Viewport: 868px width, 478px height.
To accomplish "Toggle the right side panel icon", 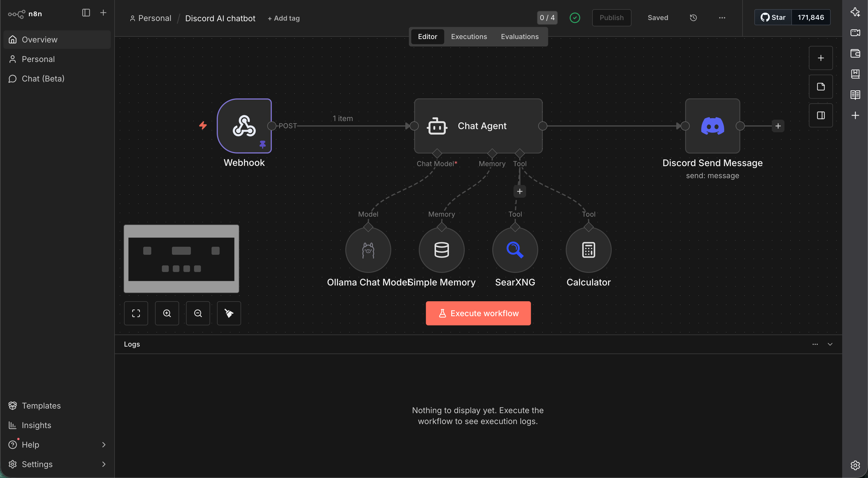I will point(820,115).
